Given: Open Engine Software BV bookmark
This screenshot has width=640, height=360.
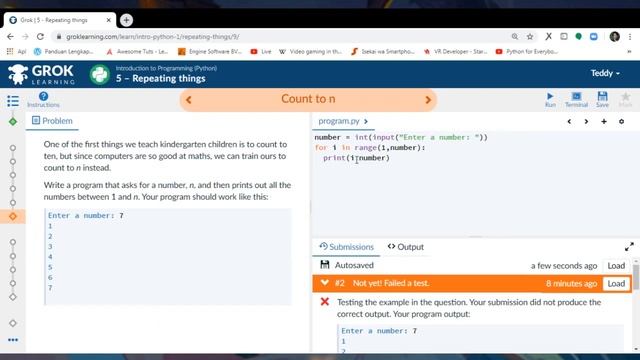Looking at the screenshot, I should tap(210, 51).
